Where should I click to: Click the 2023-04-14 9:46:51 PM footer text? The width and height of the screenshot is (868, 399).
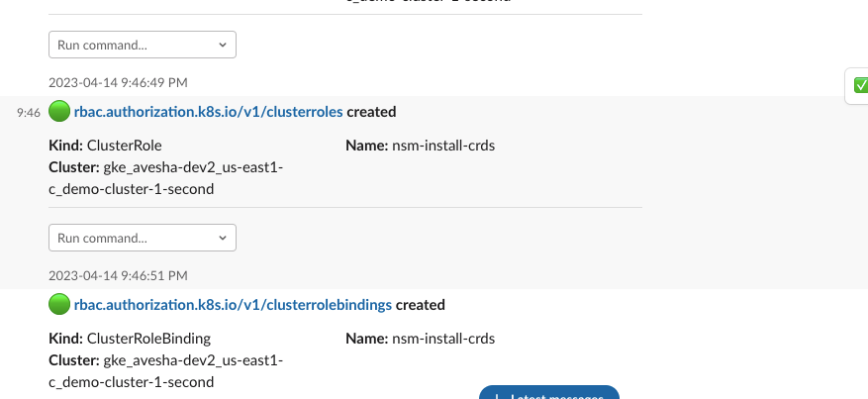point(118,275)
